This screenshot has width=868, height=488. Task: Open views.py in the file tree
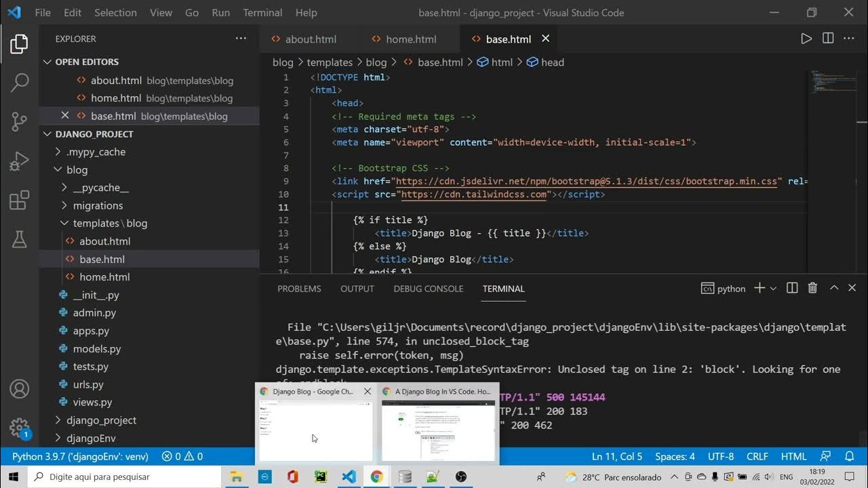(92, 402)
